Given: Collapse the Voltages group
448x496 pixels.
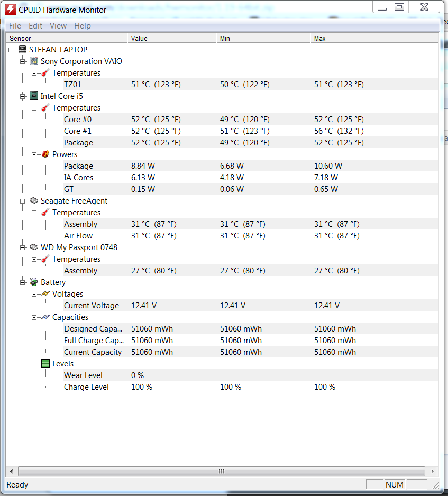Looking at the screenshot, I should pos(34,294).
